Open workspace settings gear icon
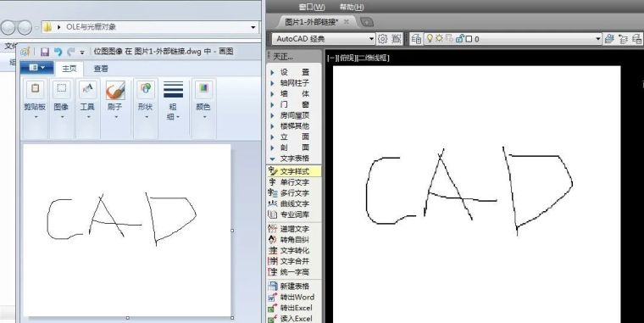 pos(383,39)
